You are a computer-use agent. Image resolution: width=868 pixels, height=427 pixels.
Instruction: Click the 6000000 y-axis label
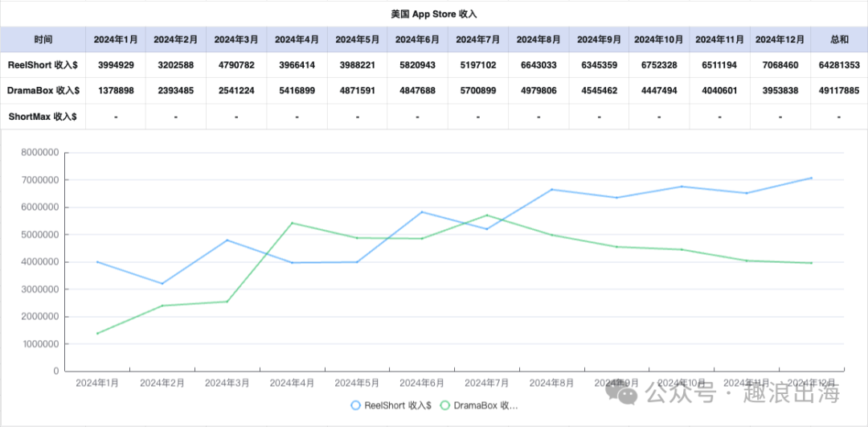(40, 207)
